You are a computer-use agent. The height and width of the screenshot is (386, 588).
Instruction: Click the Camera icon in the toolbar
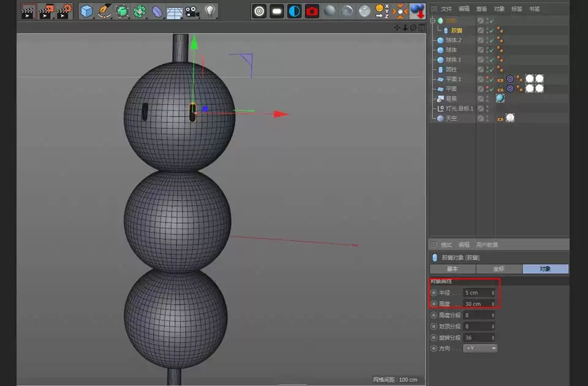[x=192, y=11]
